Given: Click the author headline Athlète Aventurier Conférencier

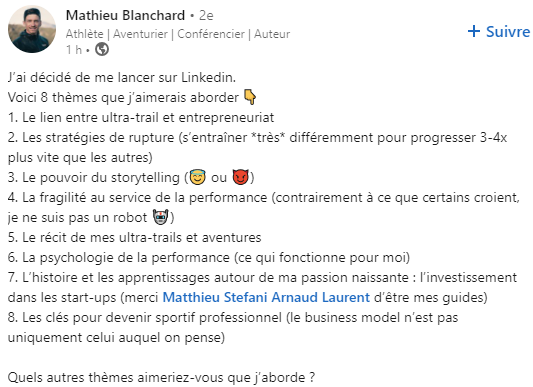Looking at the screenshot, I should click(178, 34).
